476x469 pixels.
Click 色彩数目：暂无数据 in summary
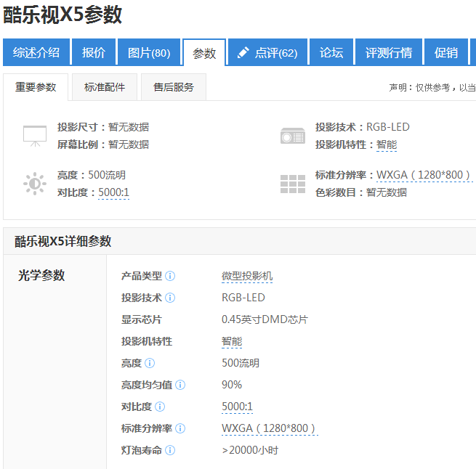[x=361, y=192]
